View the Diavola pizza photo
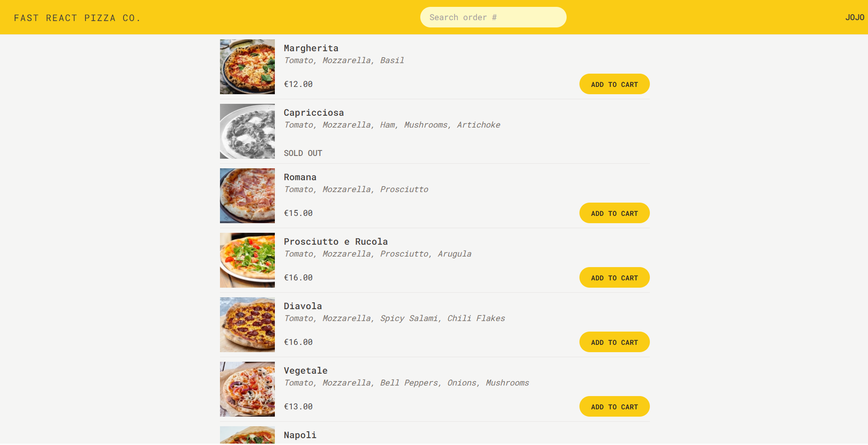The width and height of the screenshot is (868, 445). tap(247, 325)
